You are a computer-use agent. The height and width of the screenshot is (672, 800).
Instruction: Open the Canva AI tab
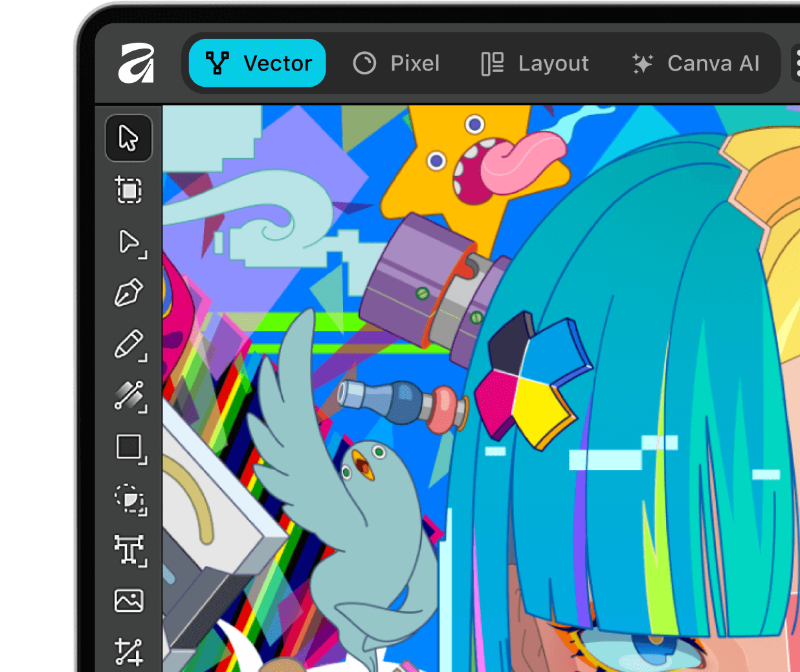(x=696, y=63)
